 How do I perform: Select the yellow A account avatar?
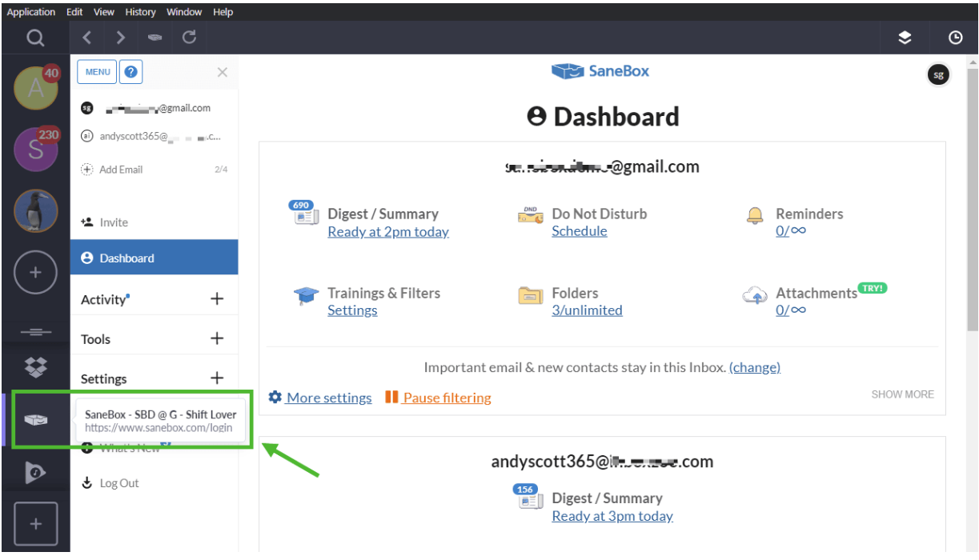point(36,88)
